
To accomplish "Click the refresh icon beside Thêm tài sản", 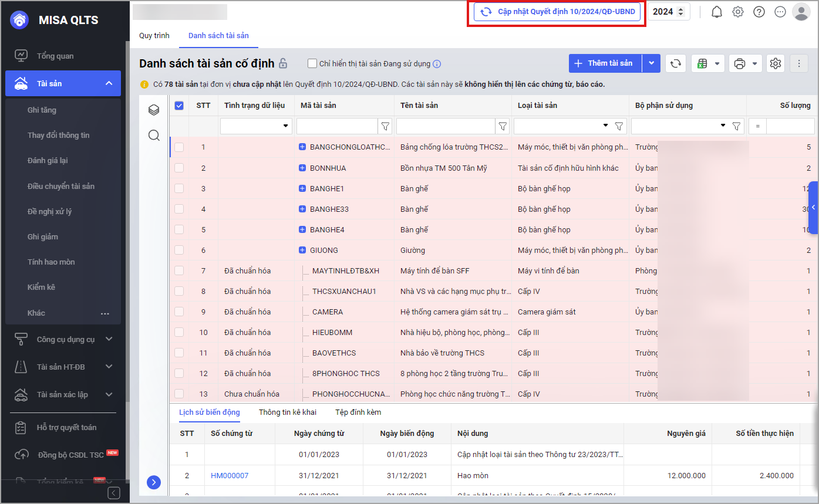I will click(676, 63).
